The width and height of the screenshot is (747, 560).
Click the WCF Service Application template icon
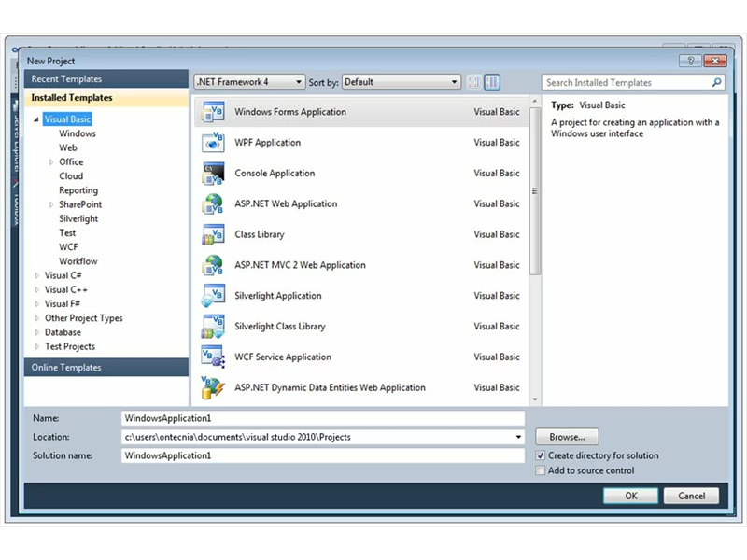coord(213,357)
